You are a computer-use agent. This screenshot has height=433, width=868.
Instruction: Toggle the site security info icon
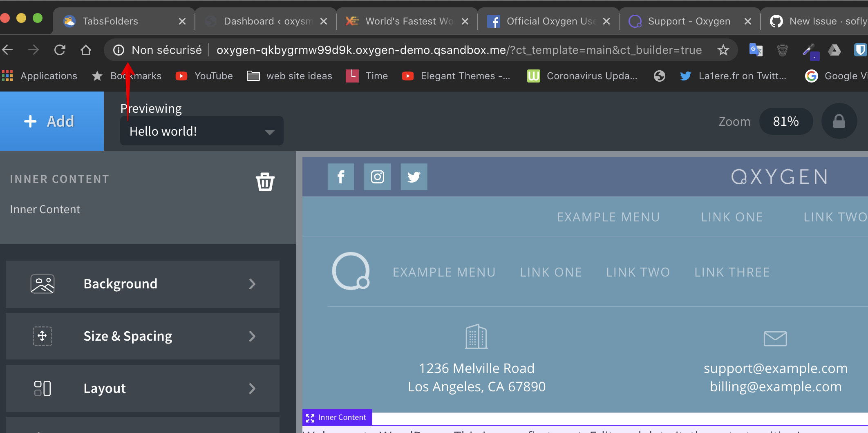pyautogui.click(x=119, y=50)
